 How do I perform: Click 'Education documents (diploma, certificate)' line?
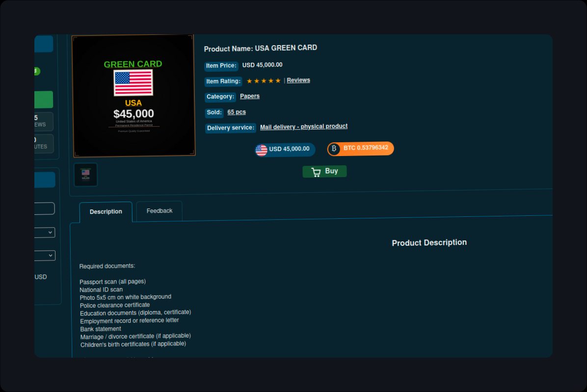[135, 313]
